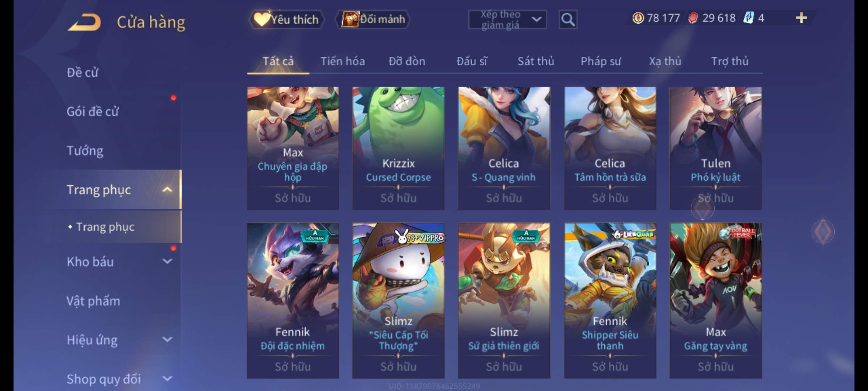Image resolution: width=868 pixels, height=391 pixels.
Task: Switch to the Pháp sư tab
Action: tap(601, 62)
